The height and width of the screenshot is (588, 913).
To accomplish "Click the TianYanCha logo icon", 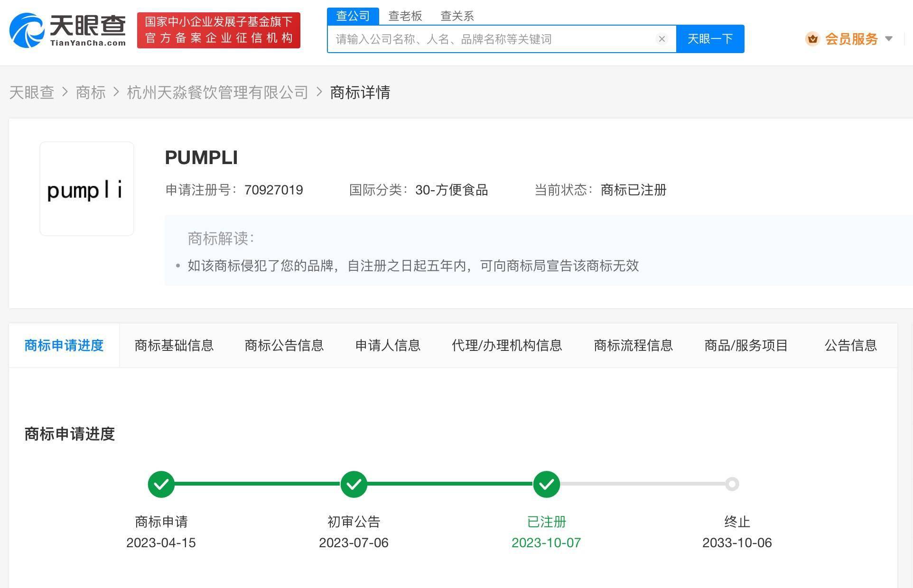I will coord(27,30).
